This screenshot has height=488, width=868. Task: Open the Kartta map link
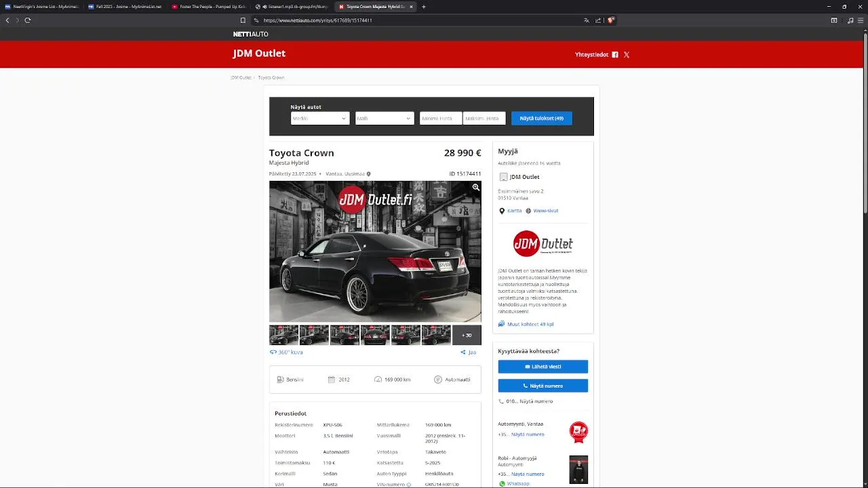tap(515, 211)
